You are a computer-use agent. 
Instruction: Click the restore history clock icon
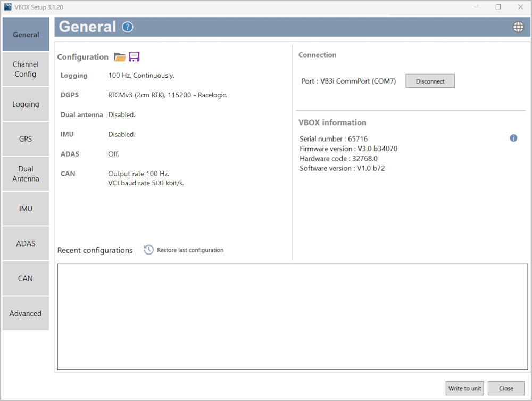[149, 250]
